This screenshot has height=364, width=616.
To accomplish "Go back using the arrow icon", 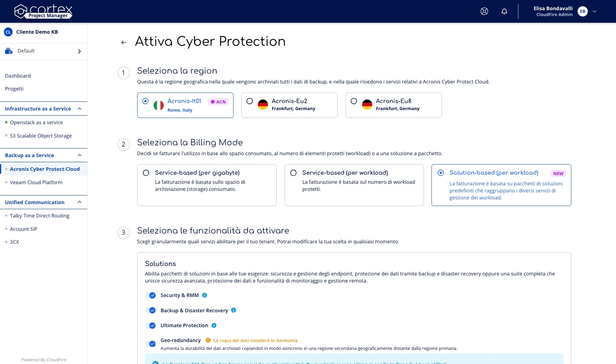I will (x=124, y=42).
